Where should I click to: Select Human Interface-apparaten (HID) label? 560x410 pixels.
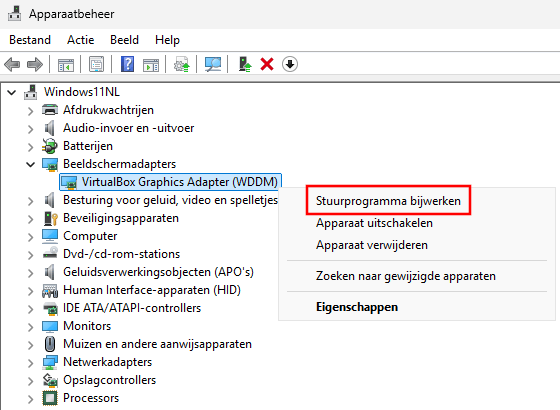click(x=152, y=290)
